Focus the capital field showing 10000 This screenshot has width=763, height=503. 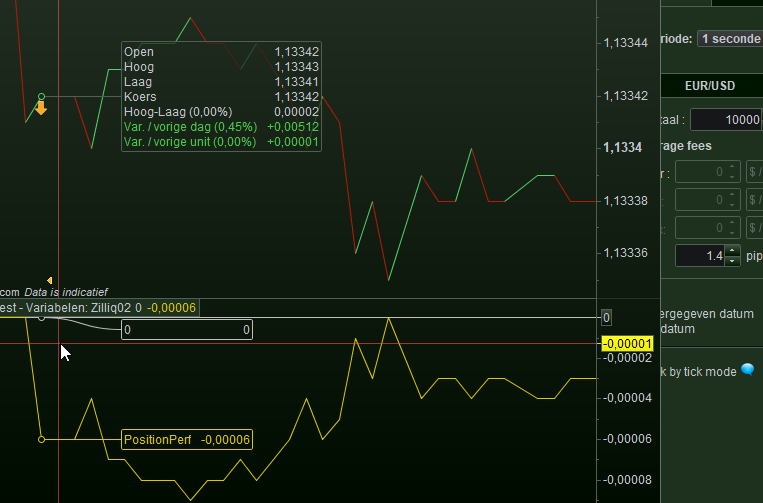click(727, 120)
